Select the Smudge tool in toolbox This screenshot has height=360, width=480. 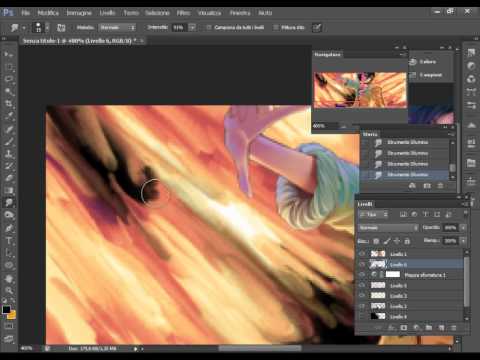[9, 203]
